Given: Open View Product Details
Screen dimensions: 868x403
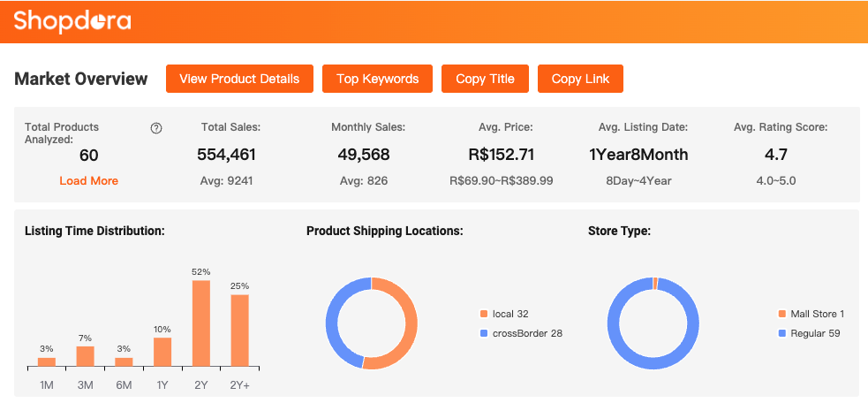Looking at the screenshot, I should [x=239, y=79].
